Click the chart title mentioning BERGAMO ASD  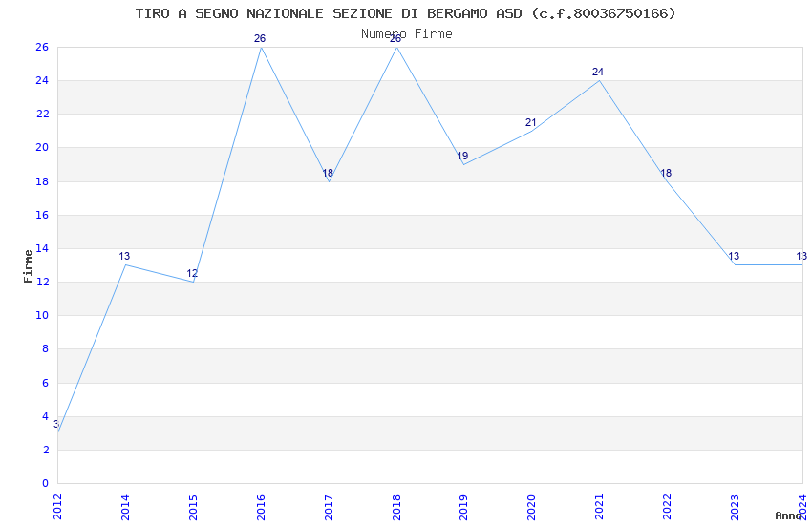tap(405, 13)
